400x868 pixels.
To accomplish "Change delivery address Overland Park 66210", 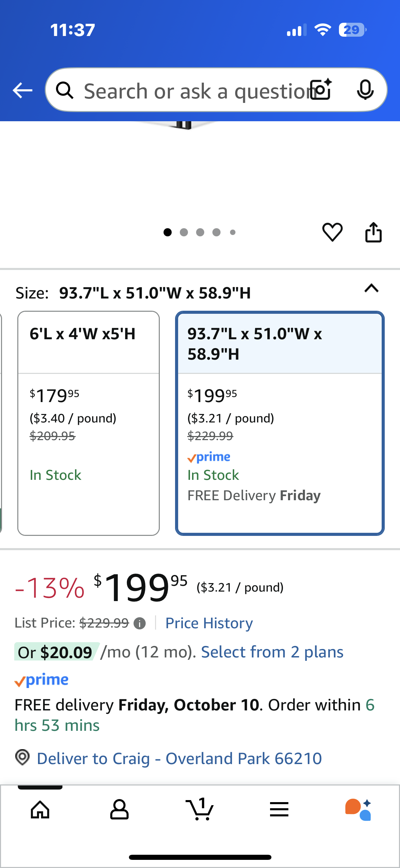I will pyautogui.click(x=179, y=758).
